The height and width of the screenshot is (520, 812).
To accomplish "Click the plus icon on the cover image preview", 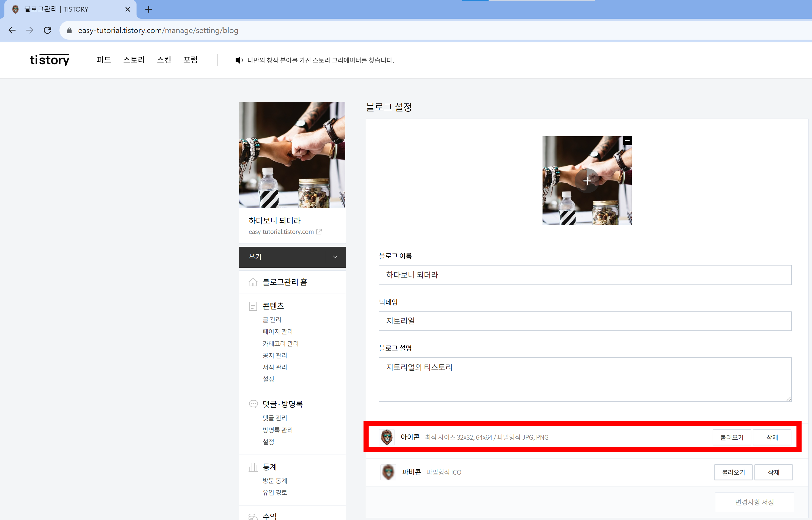I will point(587,181).
